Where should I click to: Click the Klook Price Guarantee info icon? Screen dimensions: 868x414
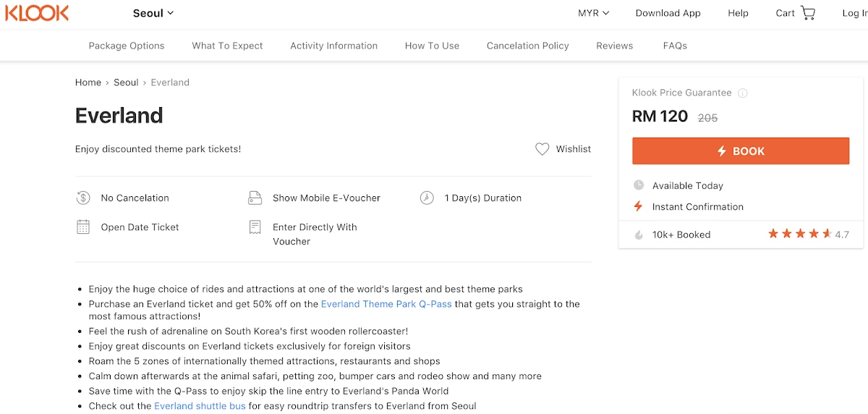(742, 93)
